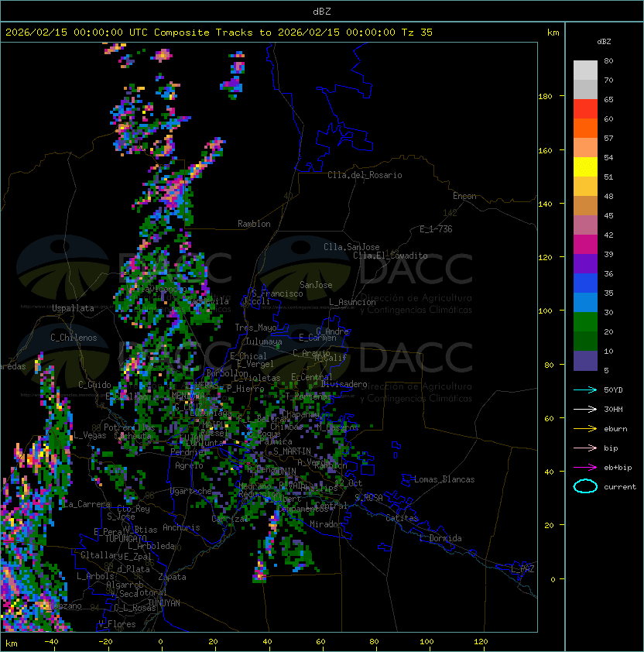Click the dBZ heading above the color scale
The height and width of the screenshot is (652, 644).
click(604, 42)
